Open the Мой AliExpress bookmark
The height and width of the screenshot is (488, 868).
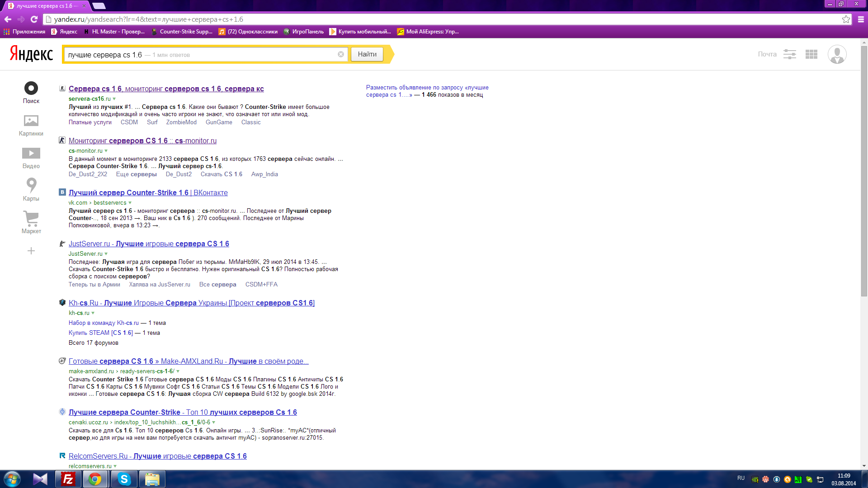428,32
